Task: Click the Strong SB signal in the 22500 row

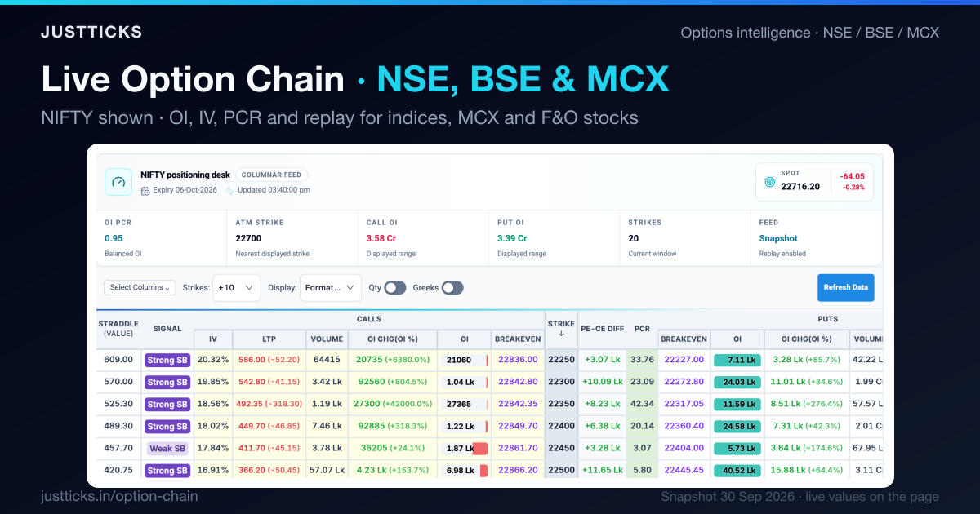Action: [167, 471]
